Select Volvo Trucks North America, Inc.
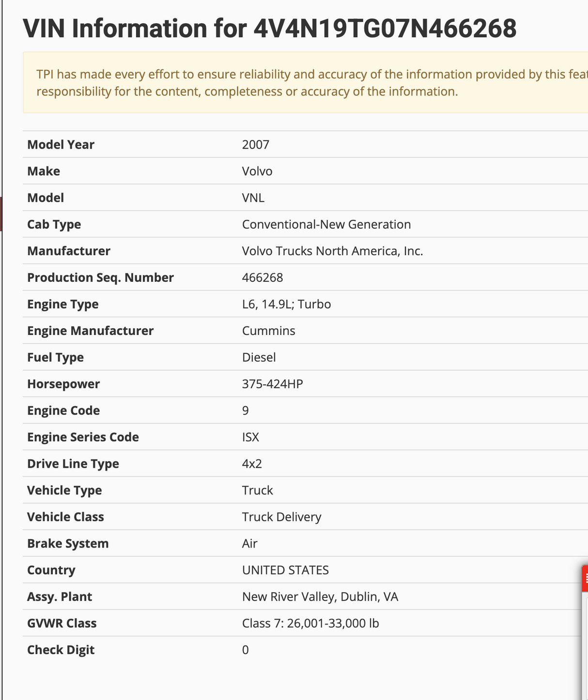This screenshot has width=588, height=700. click(333, 251)
